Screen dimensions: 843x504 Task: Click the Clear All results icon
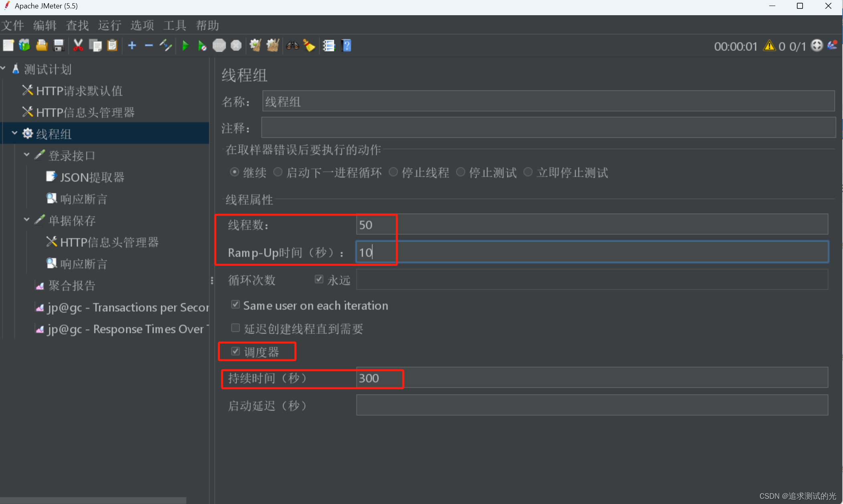pyautogui.click(x=273, y=46)
